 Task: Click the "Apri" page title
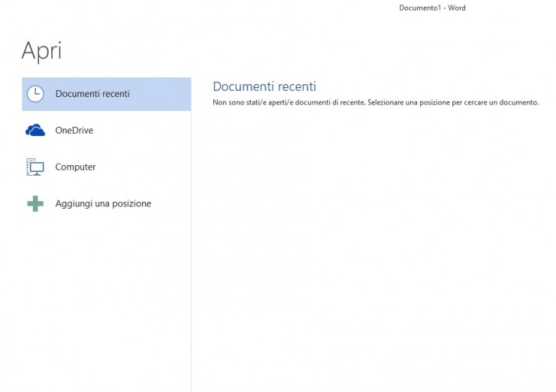click(41, 50)
